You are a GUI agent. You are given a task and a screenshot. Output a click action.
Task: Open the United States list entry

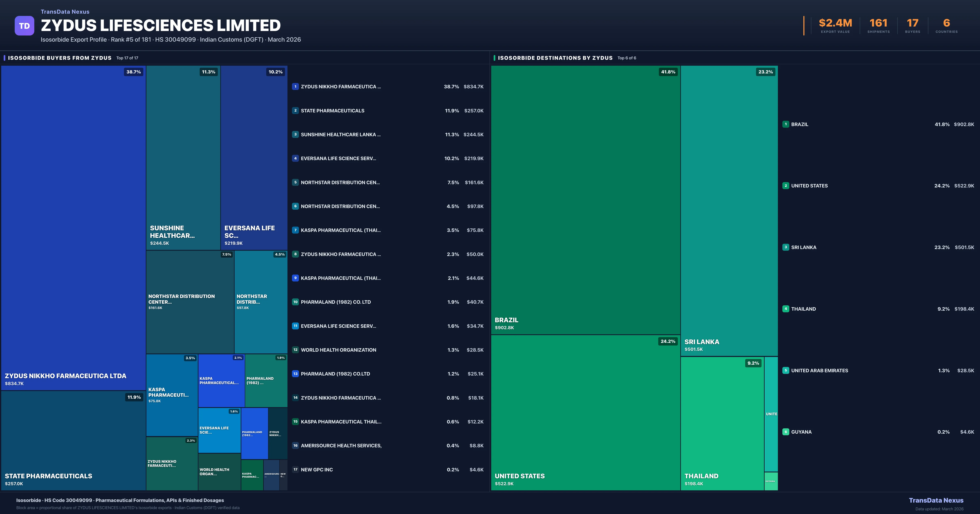(809, 186)
